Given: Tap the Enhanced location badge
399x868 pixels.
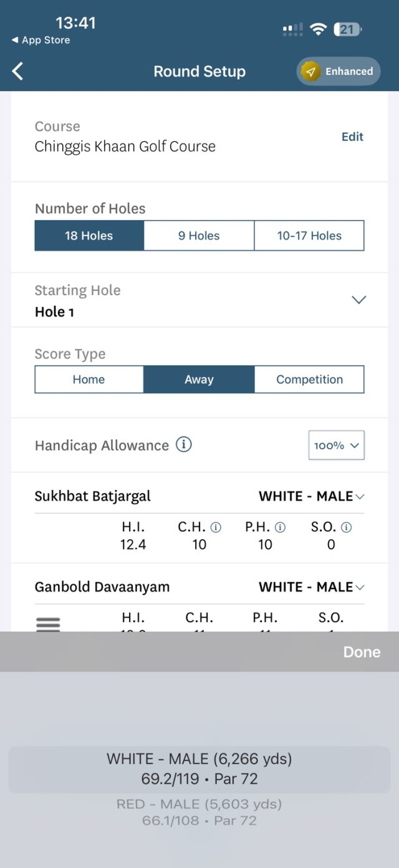Looking at the screenshot, I should [x=338, y=71].
